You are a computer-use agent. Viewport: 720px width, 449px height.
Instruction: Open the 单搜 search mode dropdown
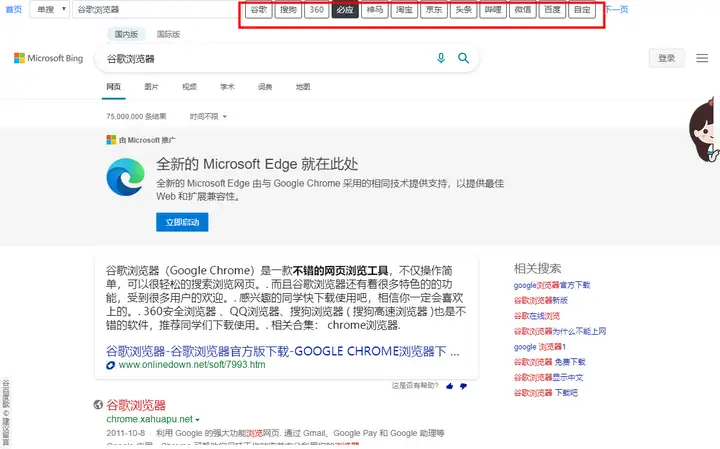point(50,9)
